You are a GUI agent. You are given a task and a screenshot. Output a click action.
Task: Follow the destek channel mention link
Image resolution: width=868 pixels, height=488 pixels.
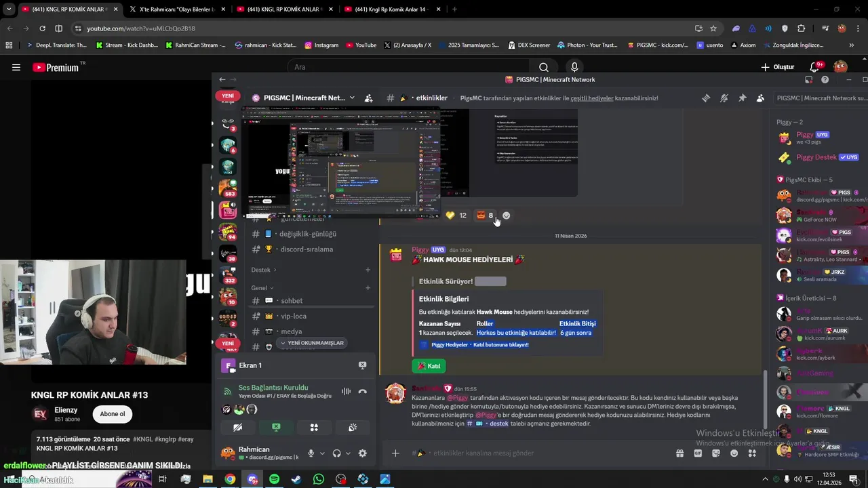pos(488,424)
